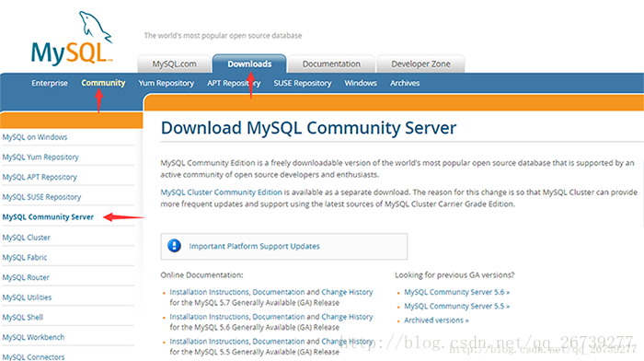
Task: Open MySQL Yum Repository sidebar link
Action: (40, 157)
